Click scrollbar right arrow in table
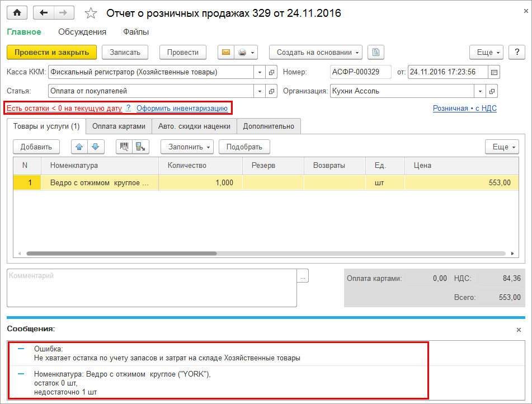 point(512,253)
